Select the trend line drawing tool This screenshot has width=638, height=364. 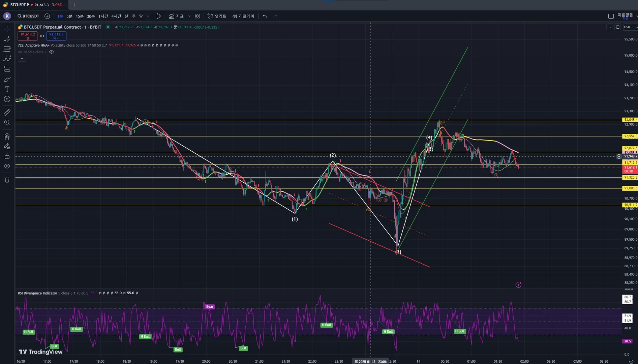[7, 39]
